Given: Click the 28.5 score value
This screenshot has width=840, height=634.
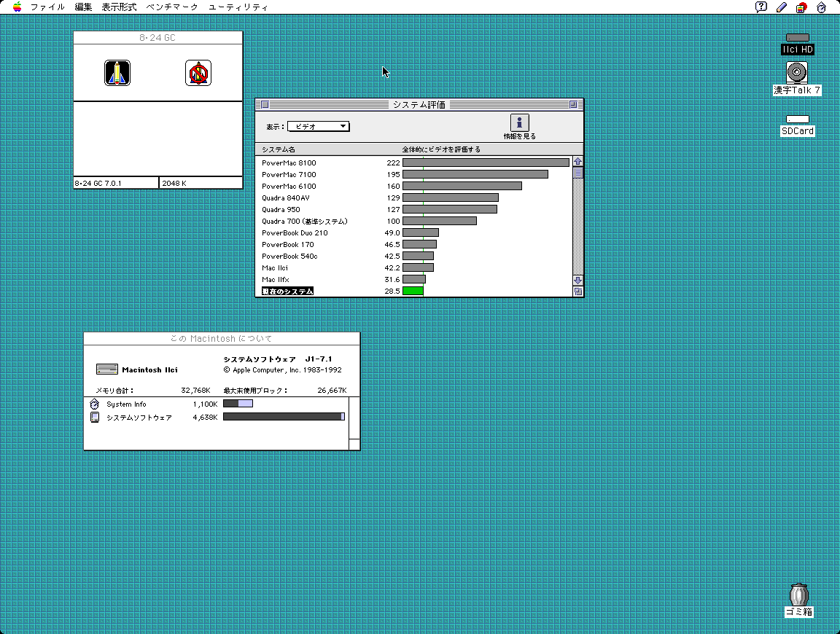Looking at the screenshot, I should [392, 291].
